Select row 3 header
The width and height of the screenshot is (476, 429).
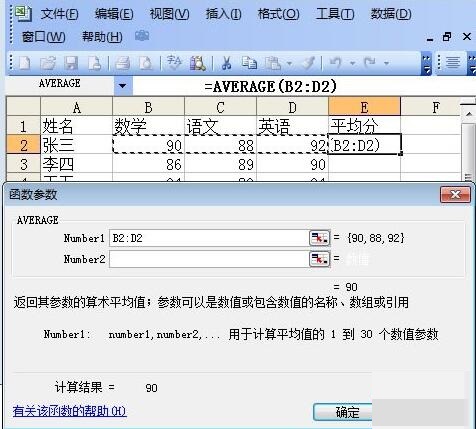(x=23, y=164)
